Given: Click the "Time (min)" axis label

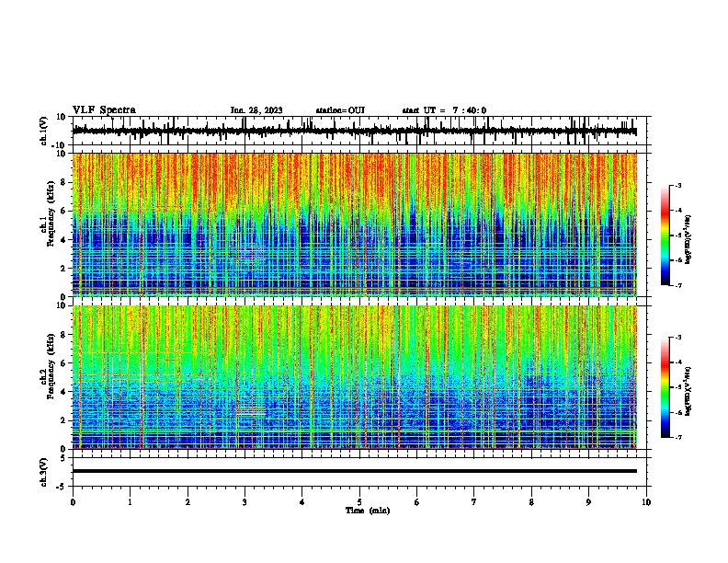Looking at the screenshot, I should click(x=368, y=511).
